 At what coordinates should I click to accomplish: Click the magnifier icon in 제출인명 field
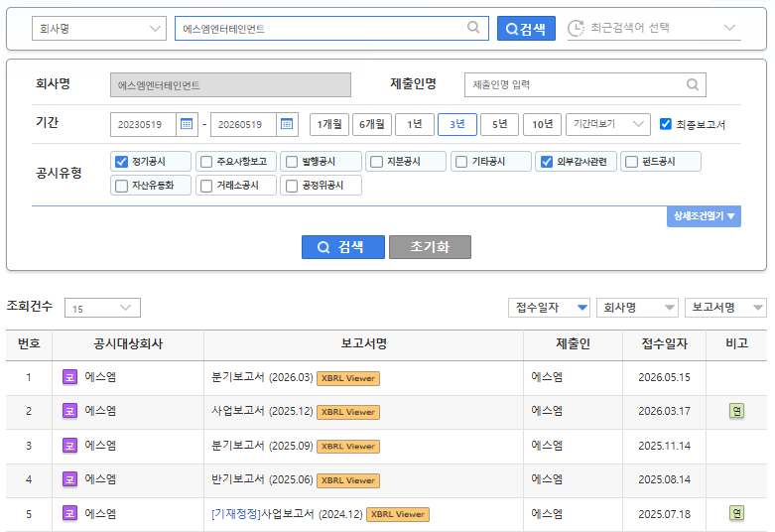693,84
